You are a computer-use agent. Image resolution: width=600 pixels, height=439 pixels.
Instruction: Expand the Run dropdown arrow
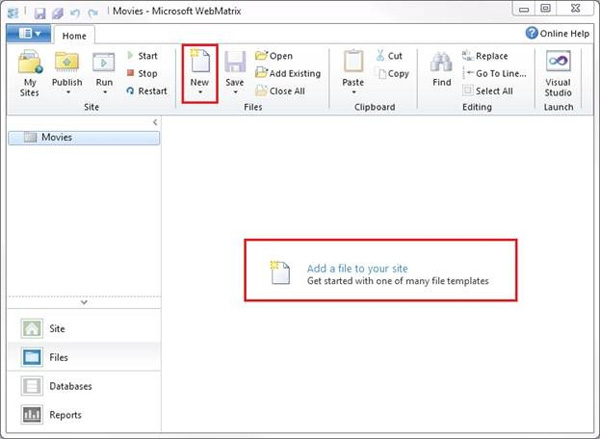tap(104, 92)
